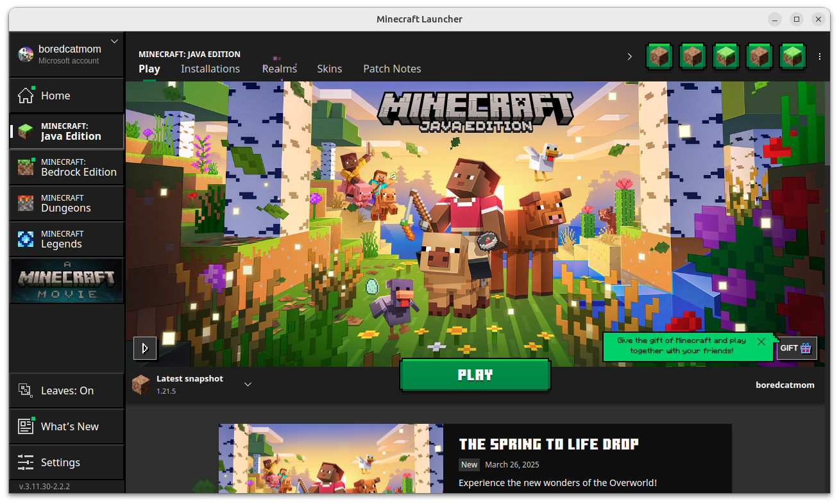Open The Spring to Life Drop thumbnail
The width and height of the screenshot is (839, 504).
(x=330, y=462)
